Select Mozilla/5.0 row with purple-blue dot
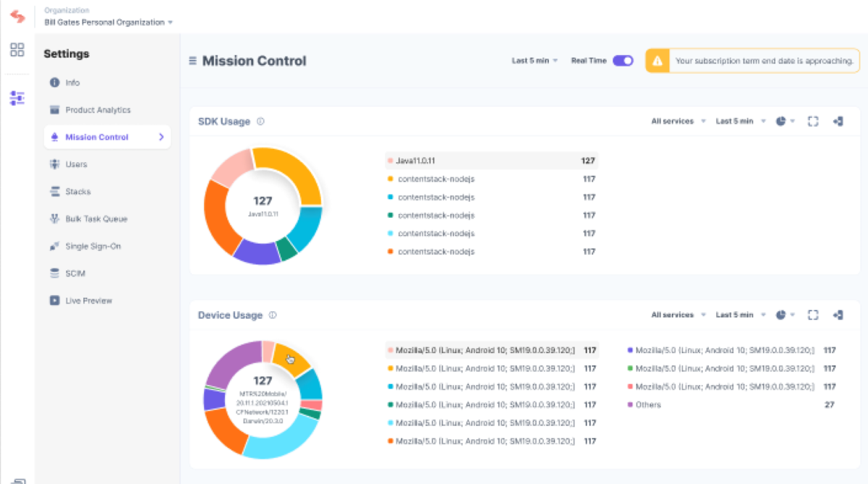 point(731,350)
